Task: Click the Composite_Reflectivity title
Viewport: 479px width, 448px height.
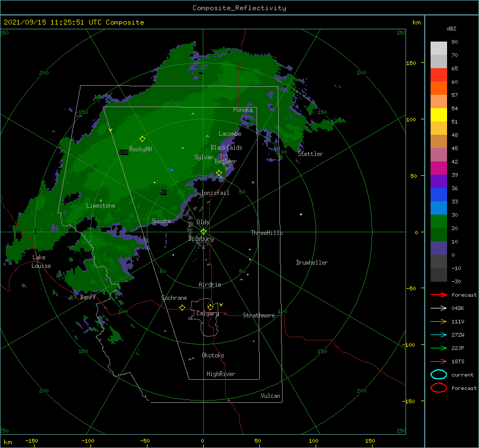Action: pos(239,8)
